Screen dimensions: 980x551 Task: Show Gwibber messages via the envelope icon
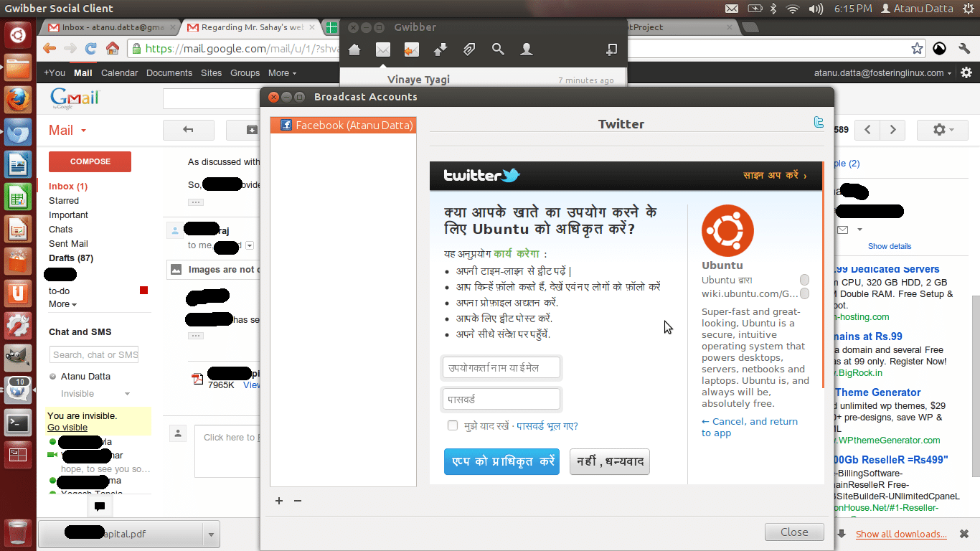[x=383, y=50]
